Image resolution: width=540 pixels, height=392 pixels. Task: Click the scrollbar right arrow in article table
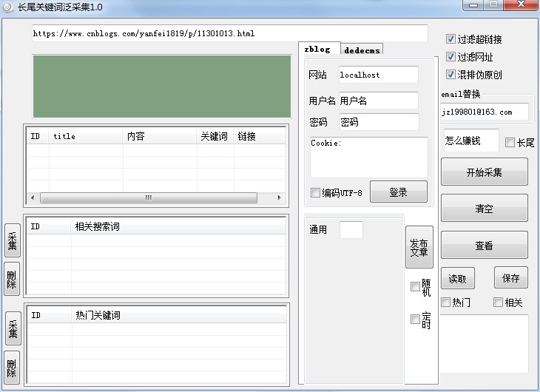click(279, 197)
